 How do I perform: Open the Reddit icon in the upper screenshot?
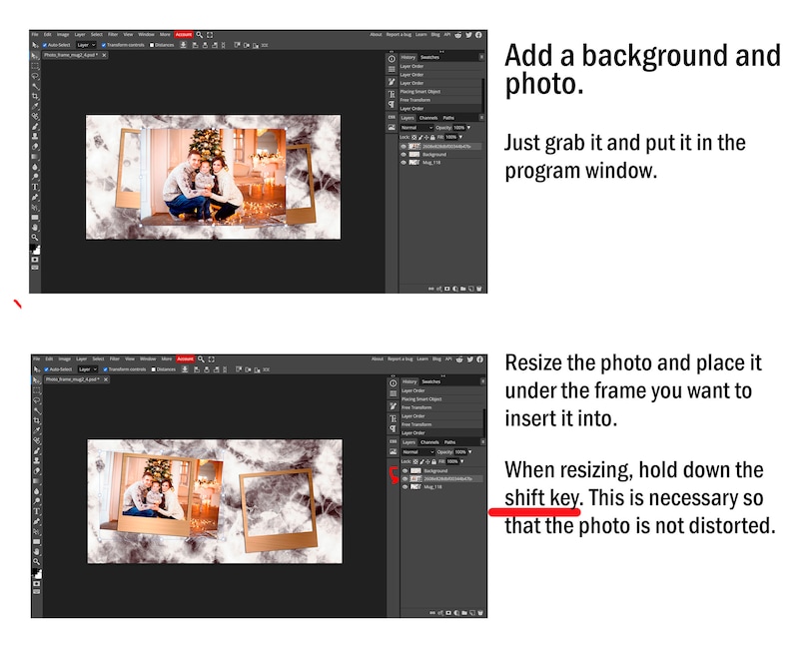pyautogui.click(x=458, y=34)
